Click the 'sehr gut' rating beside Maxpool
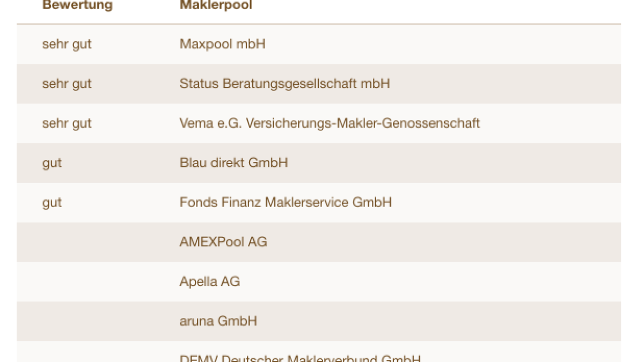Screen dimensions: 644x362 (x=67, y=44)
